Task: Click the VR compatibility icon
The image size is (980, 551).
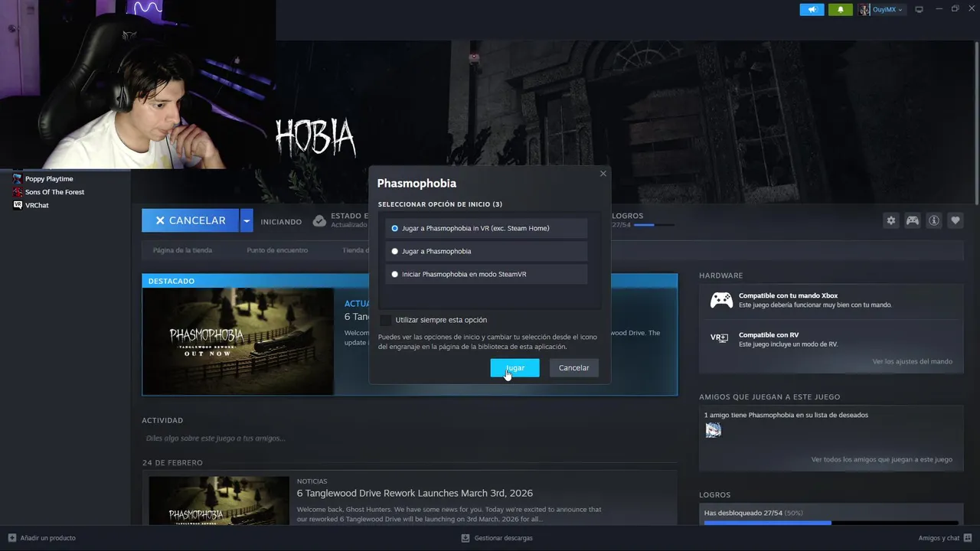Action: point(719,337)
